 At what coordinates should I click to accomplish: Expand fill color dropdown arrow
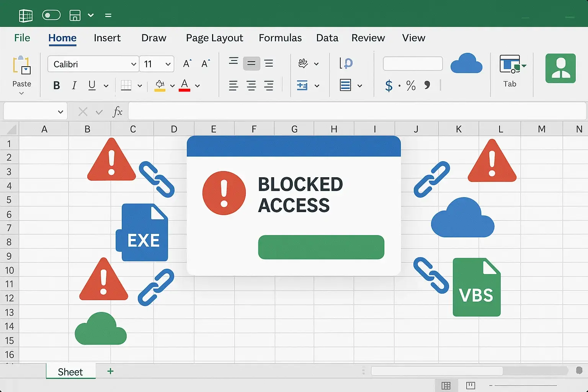point(172,86)
